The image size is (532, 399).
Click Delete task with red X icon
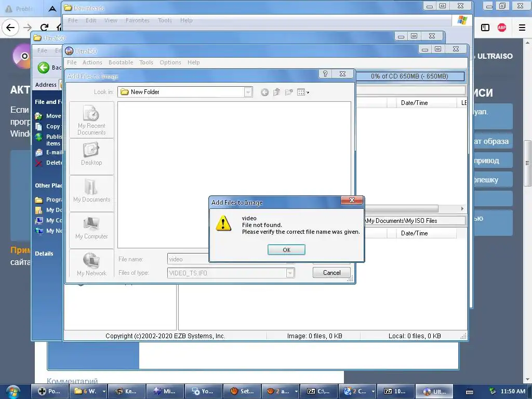pyautogui.click(x=49, y=163)
